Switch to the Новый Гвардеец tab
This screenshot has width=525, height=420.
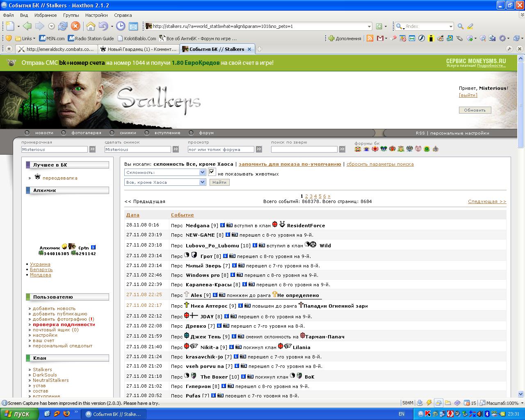coord(139,49)
